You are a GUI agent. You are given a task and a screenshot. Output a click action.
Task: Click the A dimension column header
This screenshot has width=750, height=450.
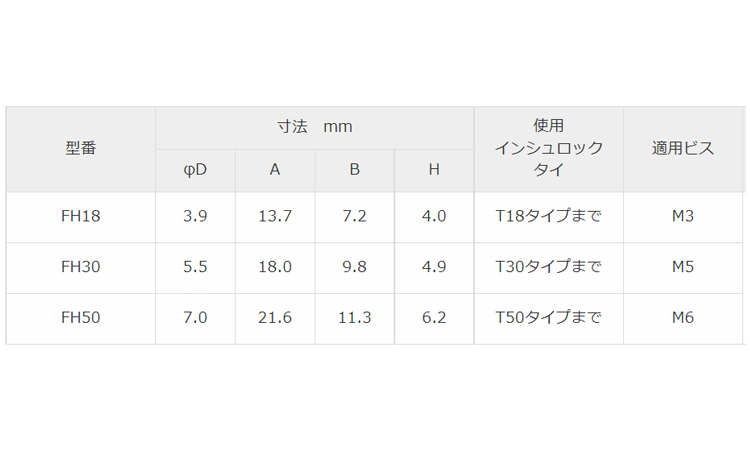point(275,170)
